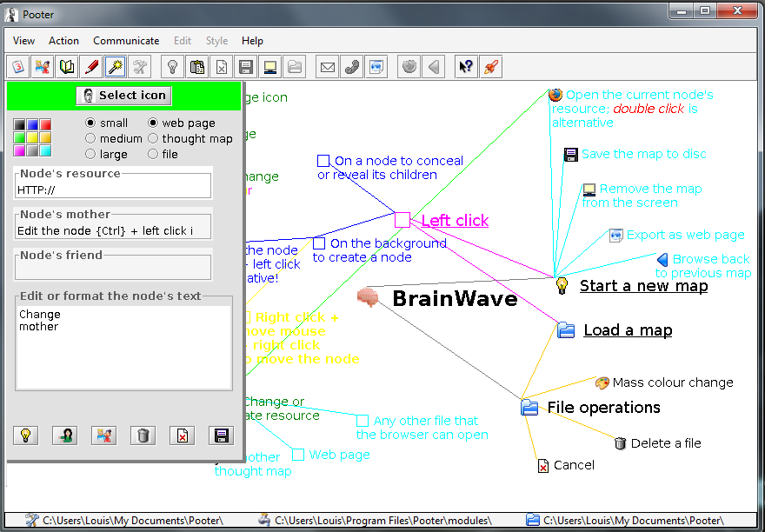Click the toolbar page with X icon
765x532 pixels.
coord(222,67)
